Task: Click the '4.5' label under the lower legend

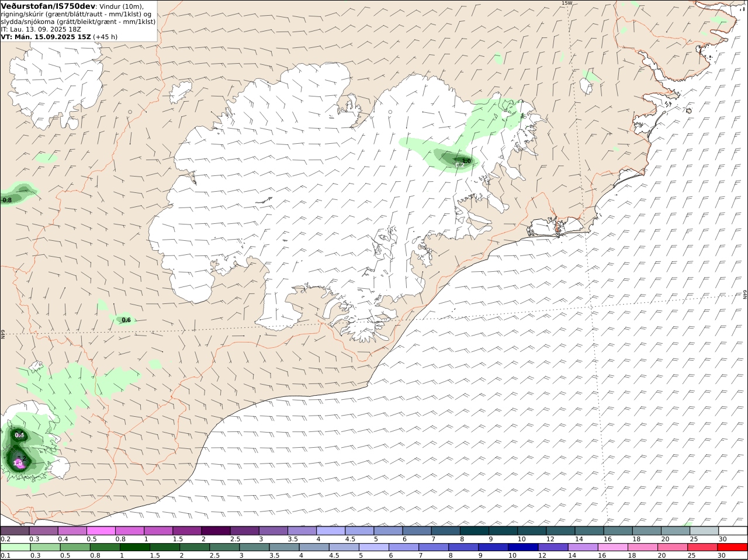Action: 334,556
